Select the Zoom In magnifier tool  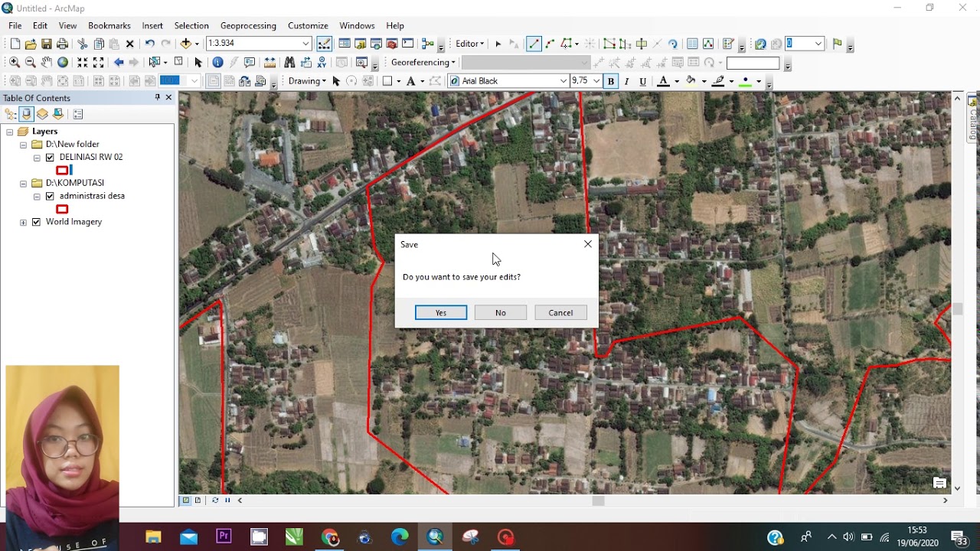point(14,63)
